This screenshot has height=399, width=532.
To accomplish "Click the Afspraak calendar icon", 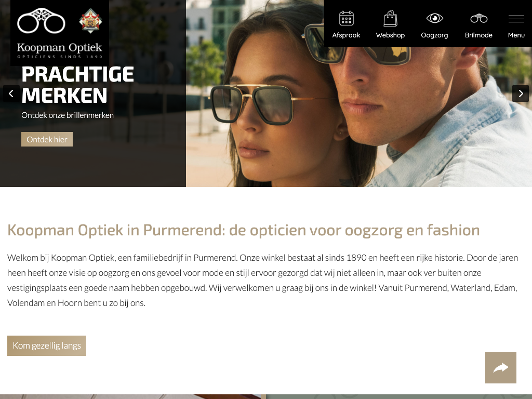I will (346, 18).
